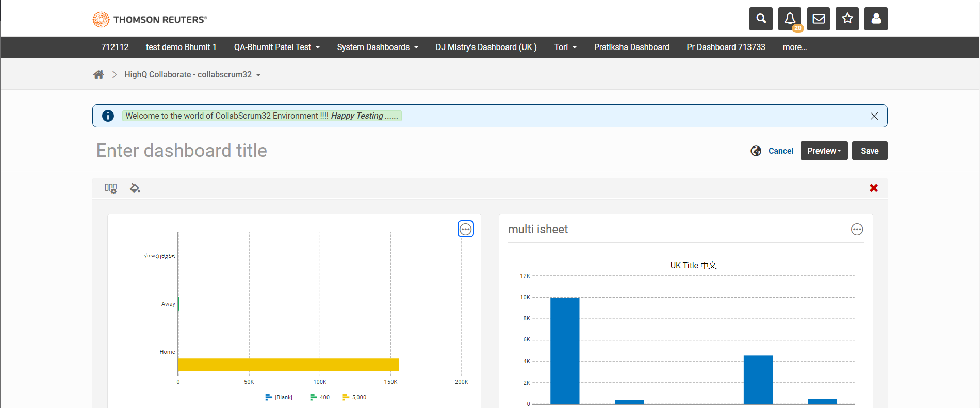This screenshot has height=408, width=980.
Task: Expand System Dashboards menu
Action: pos(378,47)
